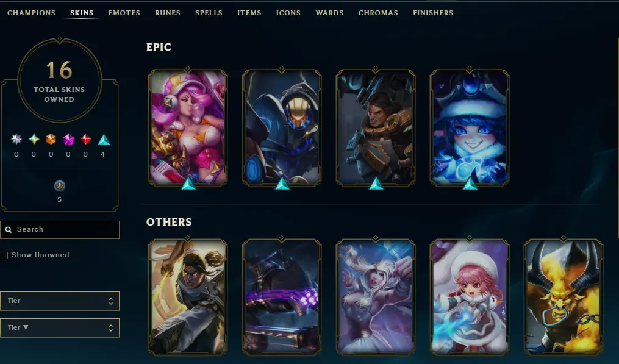Switch to the Champions tab
Viewport: 619px width, 364px height.
coord(31,13)
